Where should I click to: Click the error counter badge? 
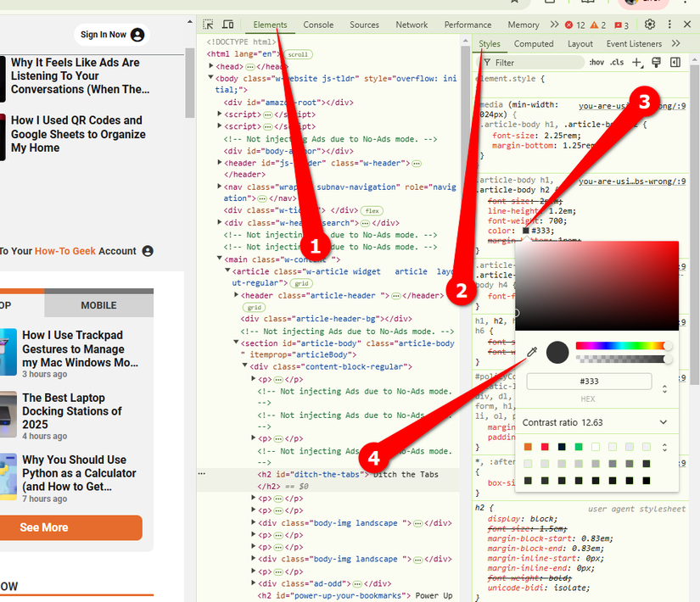coord(570,25)
